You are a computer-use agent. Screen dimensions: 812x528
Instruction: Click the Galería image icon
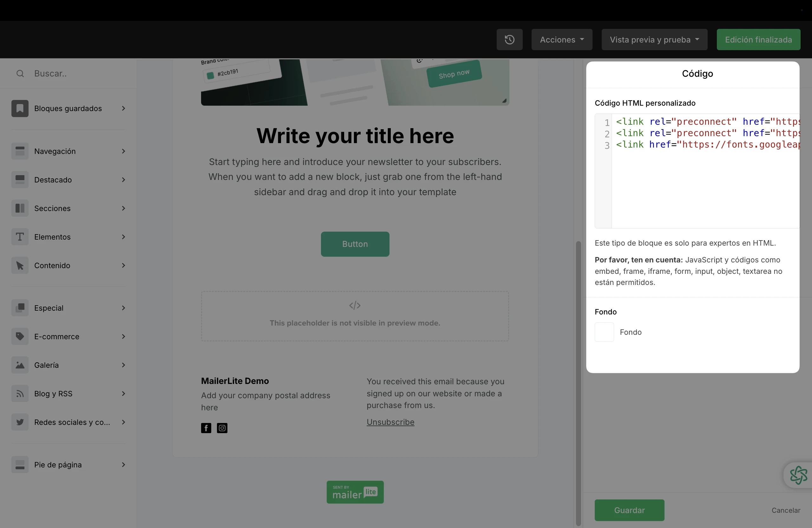coord(20,365)
